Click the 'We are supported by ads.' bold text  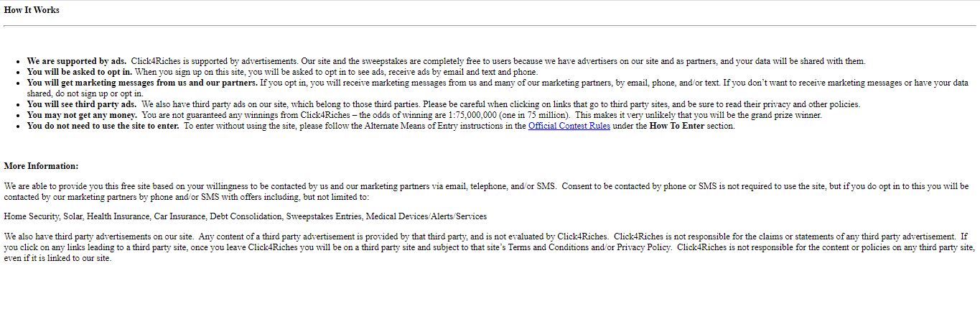pos(76,61)
